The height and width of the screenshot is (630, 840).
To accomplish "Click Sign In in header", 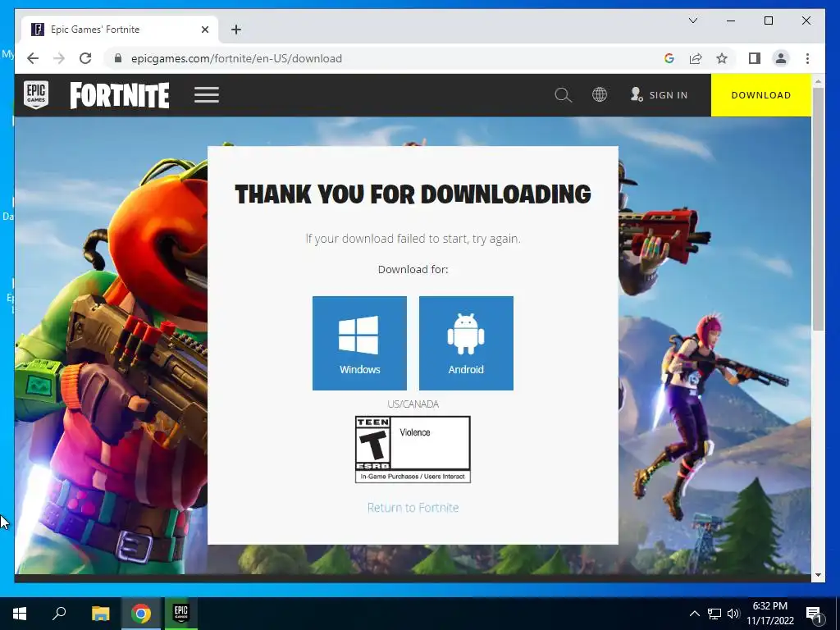I will pos(659,95).
